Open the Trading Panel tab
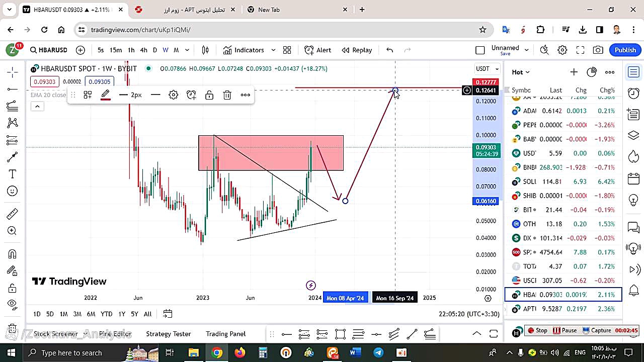The image size is (644, 362). click(x=225, y=333)
